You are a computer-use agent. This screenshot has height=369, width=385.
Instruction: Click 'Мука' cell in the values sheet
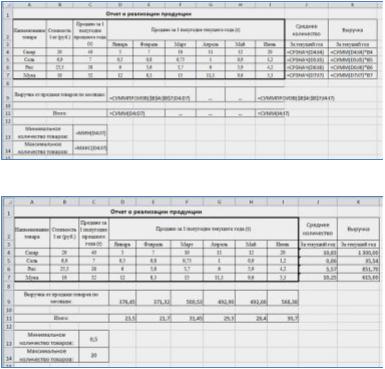coord(32,277)
